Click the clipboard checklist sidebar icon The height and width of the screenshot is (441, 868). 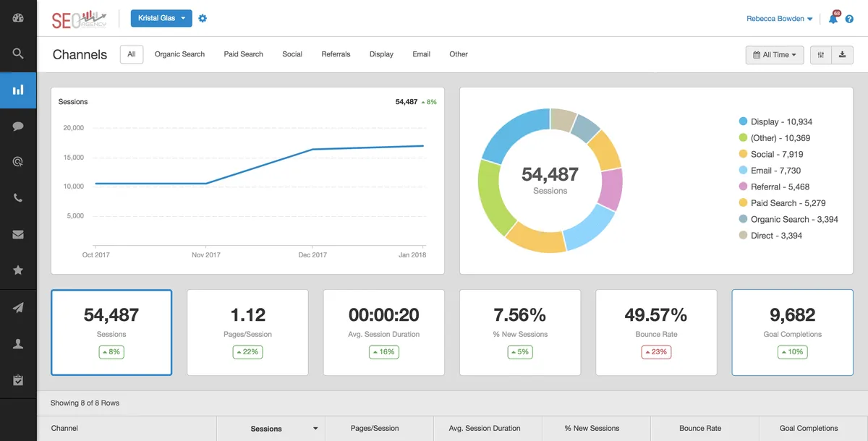[x=18, y=380]
